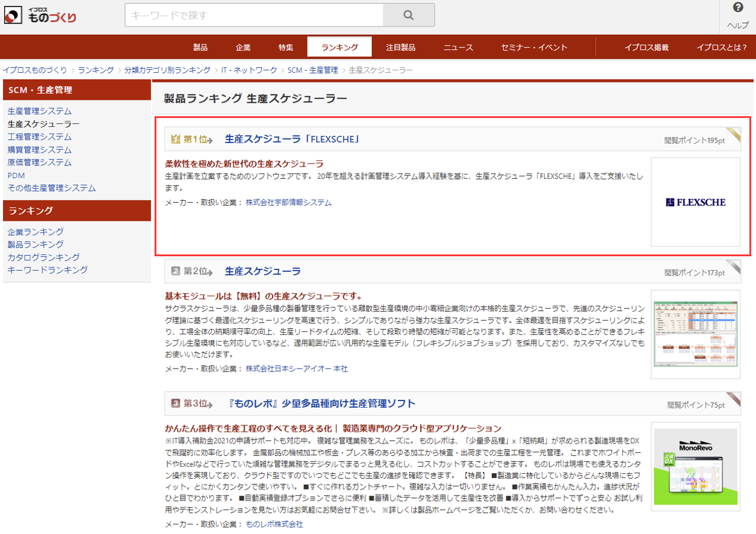Open その他生産管理システム in the sidebar

tap(52, 188)
